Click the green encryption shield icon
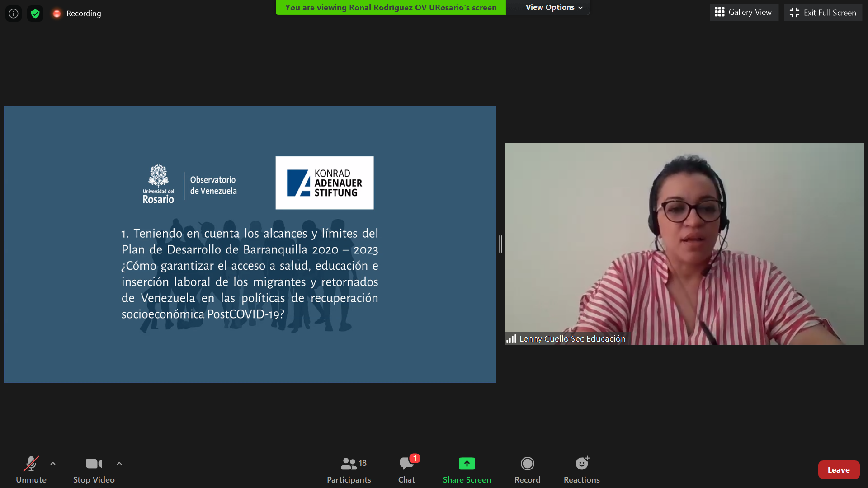Screen dimensions: 868x488 (x=35, y=14)
